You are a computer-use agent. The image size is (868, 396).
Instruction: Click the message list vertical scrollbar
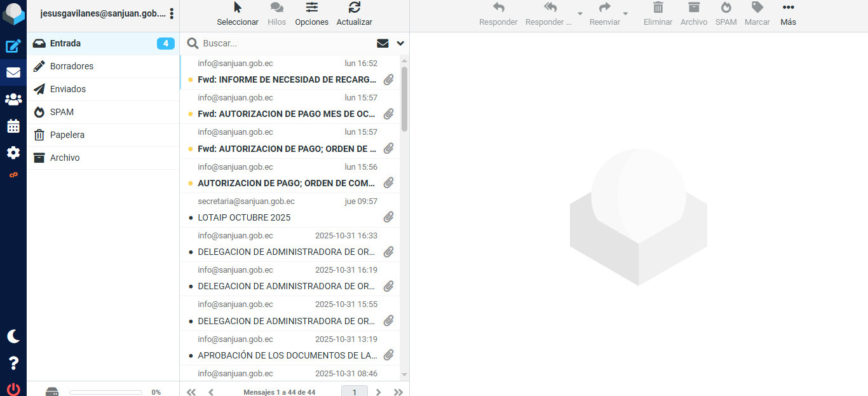(404, 99)
